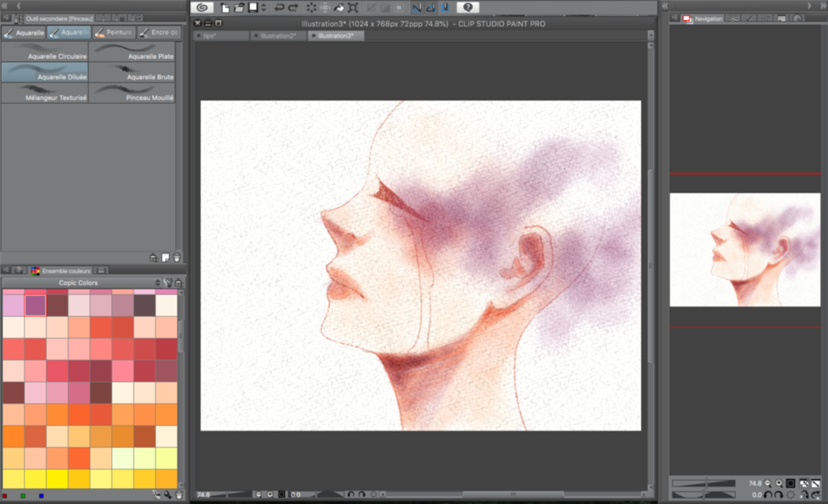This screenshot has height=504, width=828.
Task: Click the Navigator fit-to-screen icon
Action: point(791,483)
